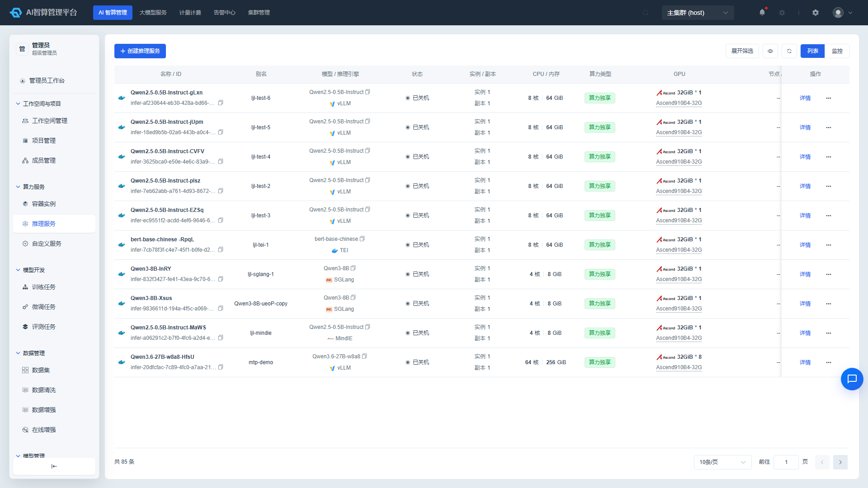This screenshot has height=488, width=868.
Task: Open 项目管理 icon in sidebar
Action: pos(25,141)
